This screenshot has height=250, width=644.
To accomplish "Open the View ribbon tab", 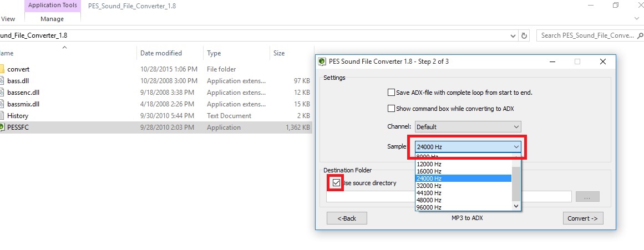I will pos(8,19).
